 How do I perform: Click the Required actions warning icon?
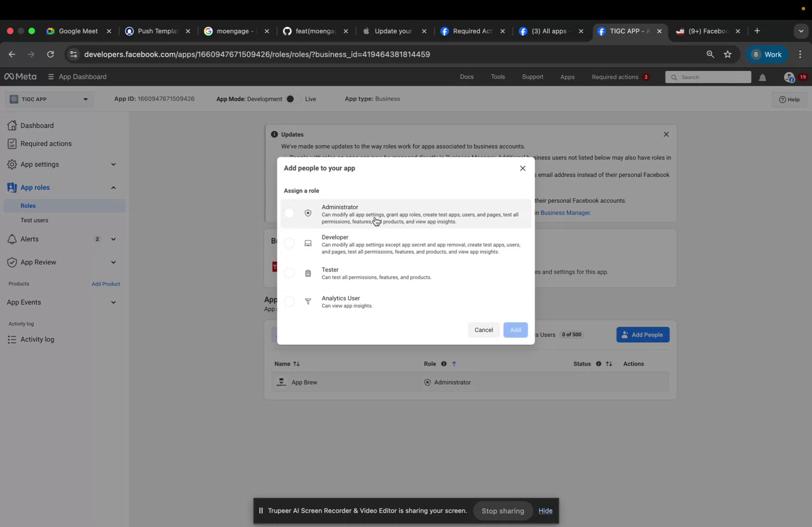click(12, 143)
